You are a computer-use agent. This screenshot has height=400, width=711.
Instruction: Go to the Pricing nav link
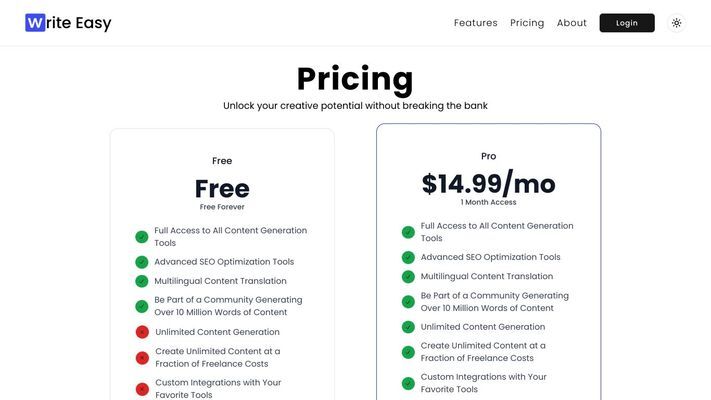point(527,23)
